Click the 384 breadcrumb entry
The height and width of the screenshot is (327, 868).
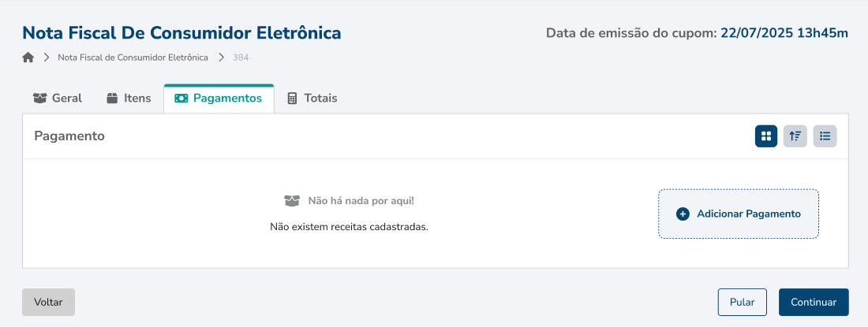click(241, 58)
